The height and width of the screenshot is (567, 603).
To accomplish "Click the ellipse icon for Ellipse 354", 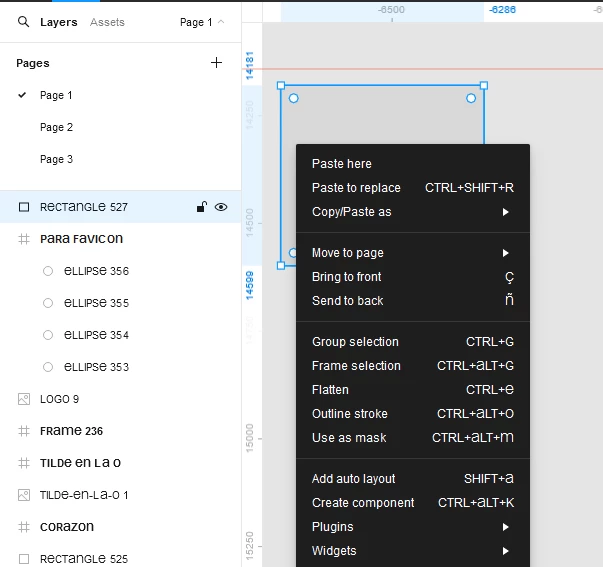I will [x=48, y=335].
